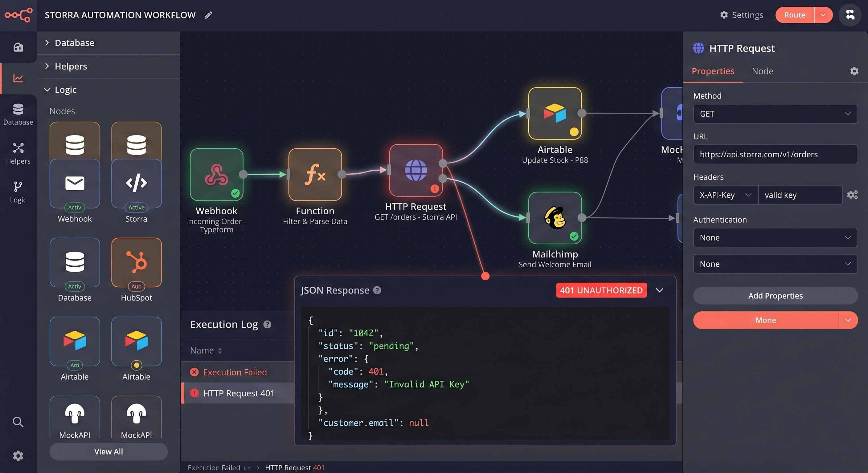
Task: Click Add Properties button
Action: point(775,296)
